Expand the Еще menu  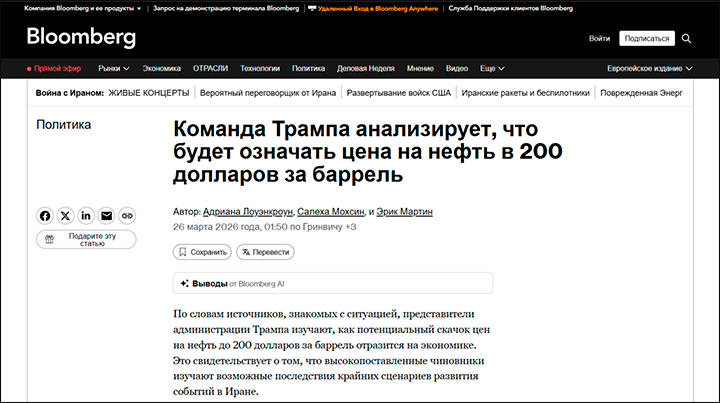(490, 68)
